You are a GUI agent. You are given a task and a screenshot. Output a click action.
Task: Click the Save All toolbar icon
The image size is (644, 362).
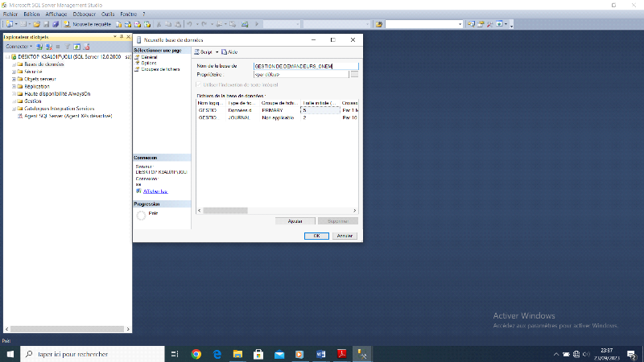(56, 24)
